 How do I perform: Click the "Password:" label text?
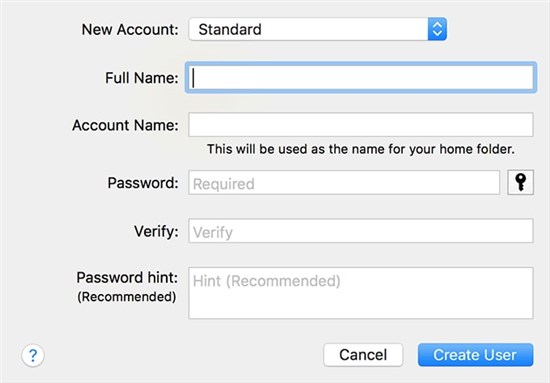pos(143,183)
